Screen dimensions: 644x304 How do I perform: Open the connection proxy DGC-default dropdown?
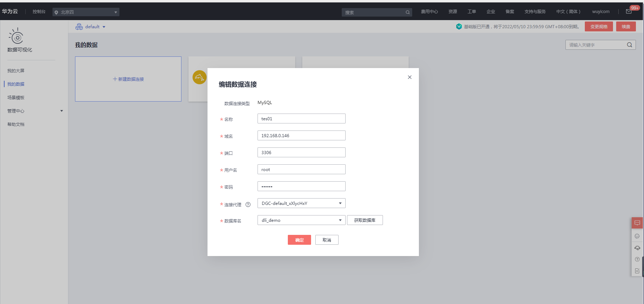pos(302,203)
